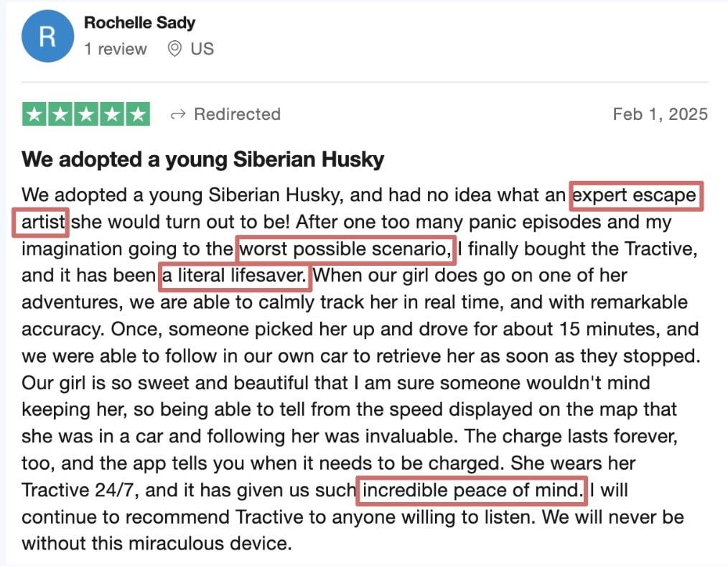Viewport: 728px width, 566px height.
Task: Open Rochelle Sady's reviewer profile
Action: coord(139,23)
